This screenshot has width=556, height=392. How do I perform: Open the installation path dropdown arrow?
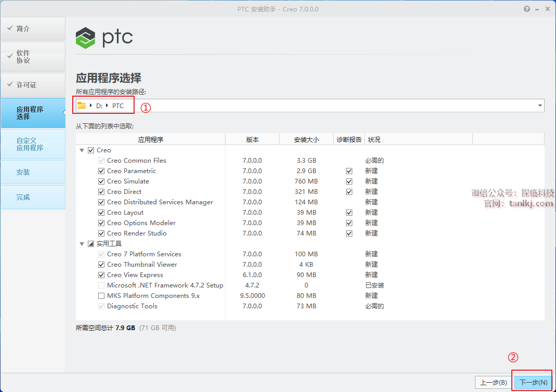(540, 106)
